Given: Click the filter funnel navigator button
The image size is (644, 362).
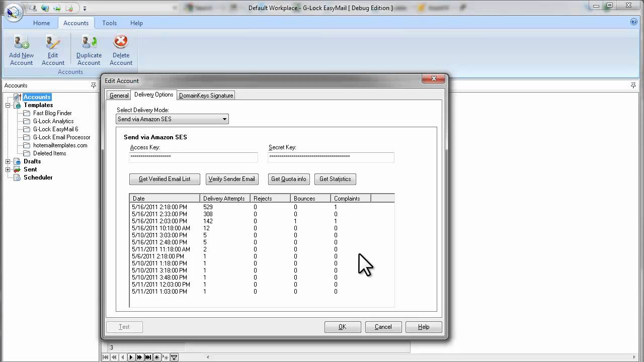Looking at the screenshot, I should 174,357.
